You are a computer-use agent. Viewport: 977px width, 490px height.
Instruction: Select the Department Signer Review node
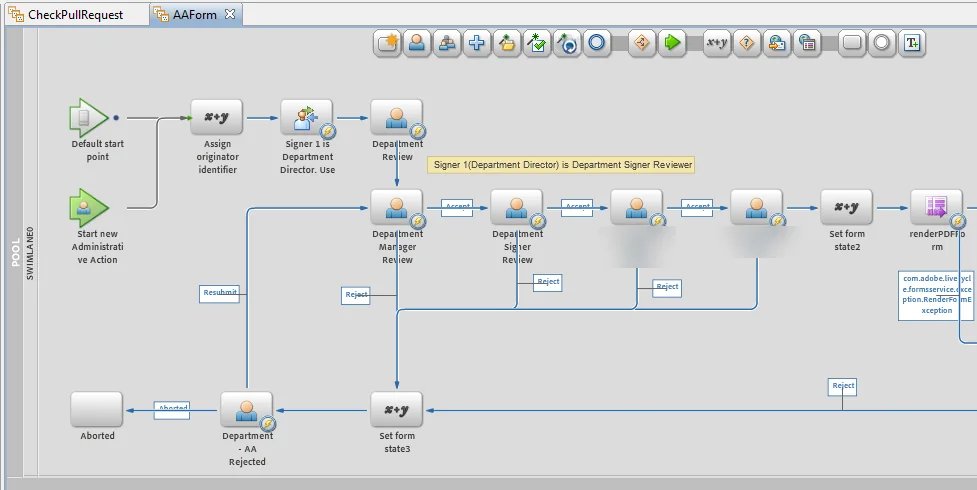pyautogui.click(x=517, y=208)
